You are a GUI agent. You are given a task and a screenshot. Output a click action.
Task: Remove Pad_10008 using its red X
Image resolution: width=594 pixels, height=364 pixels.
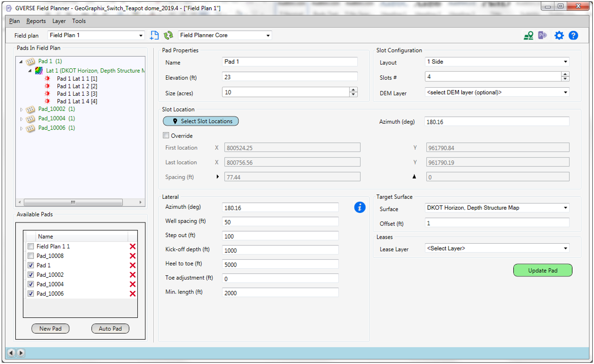coord(133,256)
